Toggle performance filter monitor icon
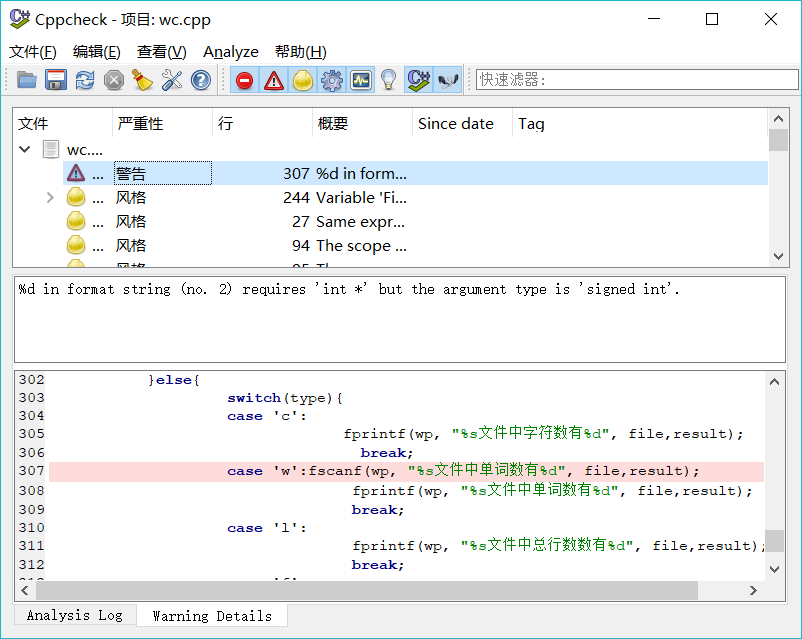 (x=361, y=80)
